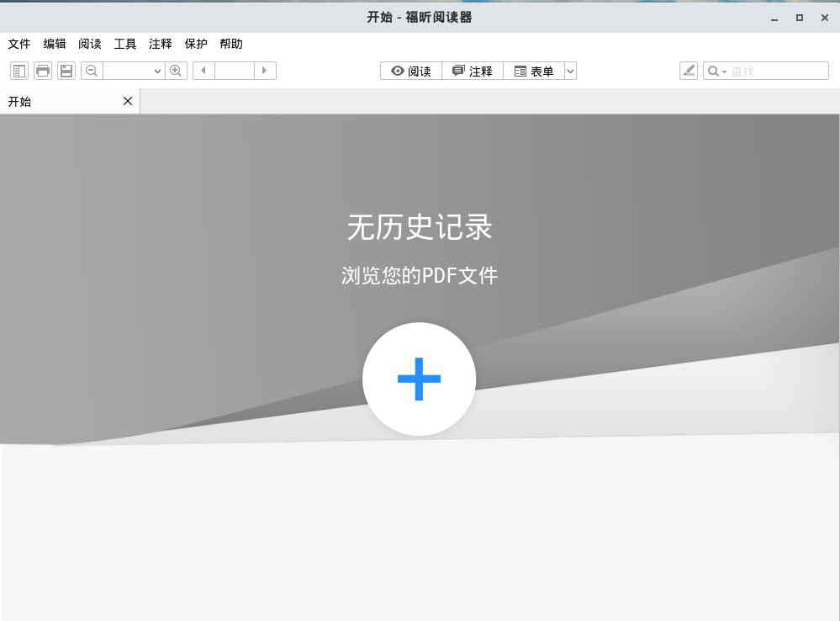This screenshot has height=621, width=840.
Task: Switch to 表单 form mode
Action: [x=534, y=72]
